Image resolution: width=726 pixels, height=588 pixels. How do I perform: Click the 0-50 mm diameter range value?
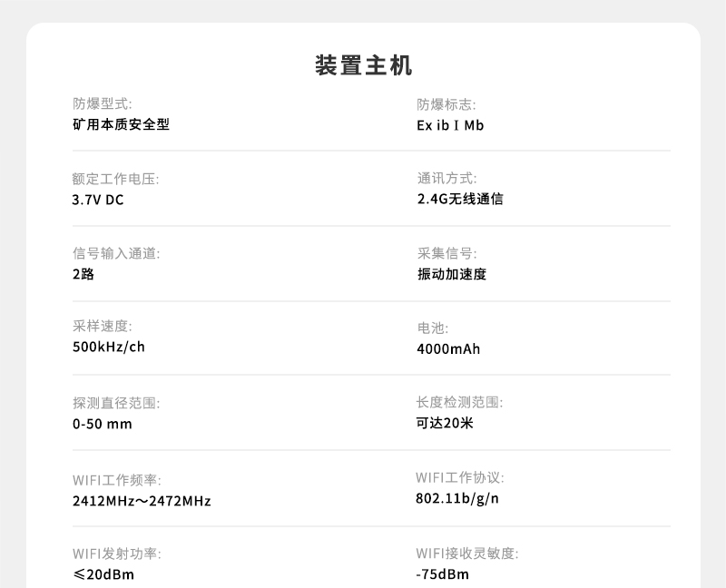click(102, 424)
